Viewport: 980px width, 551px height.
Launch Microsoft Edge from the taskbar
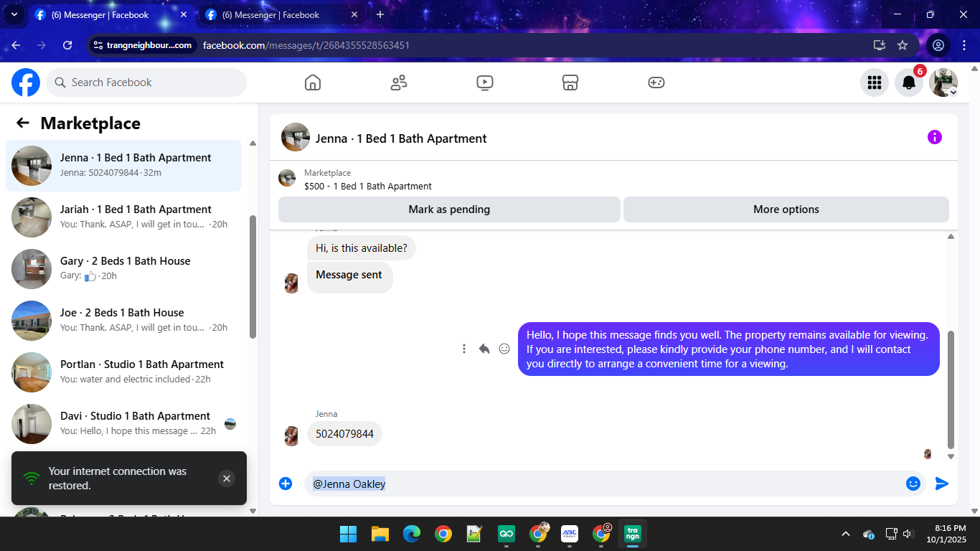point(411,534)
